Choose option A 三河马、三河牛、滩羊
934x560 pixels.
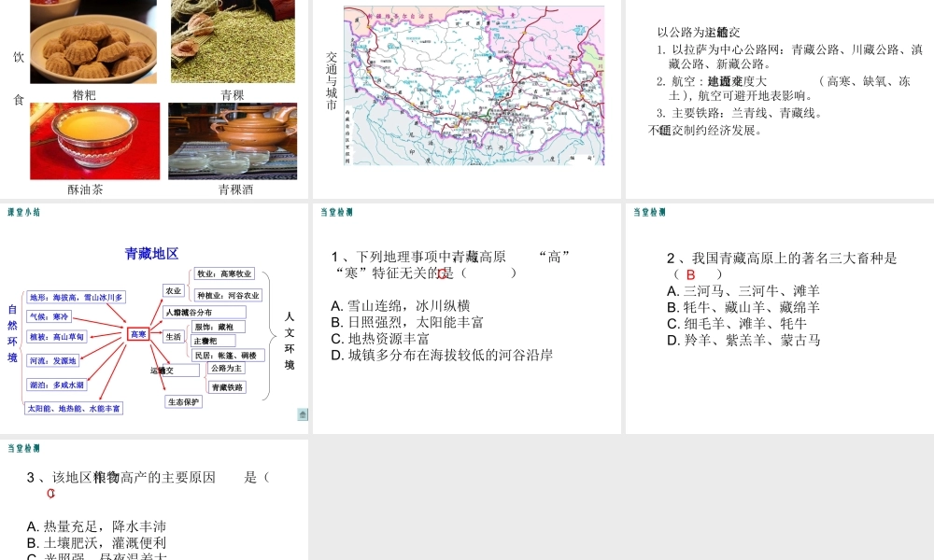click(x=743, y=291)
